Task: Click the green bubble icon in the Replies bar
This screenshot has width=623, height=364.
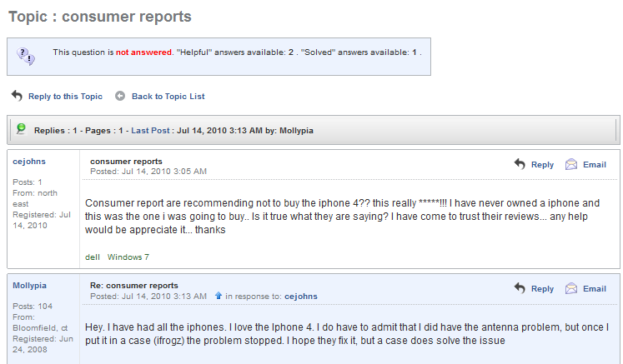Action: [x=21, y=129]
